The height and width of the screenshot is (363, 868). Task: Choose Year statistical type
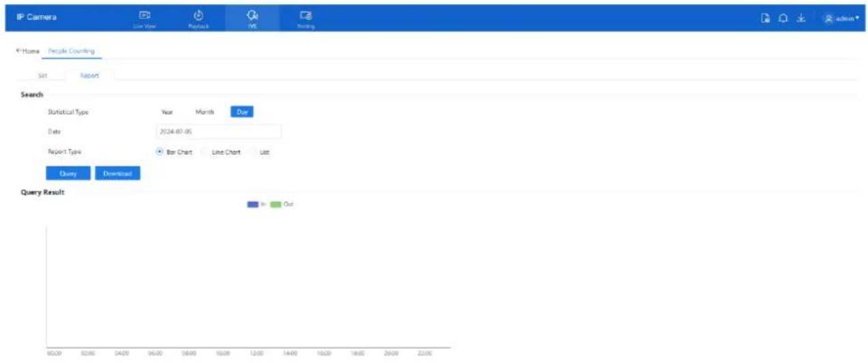click(167, 112)
